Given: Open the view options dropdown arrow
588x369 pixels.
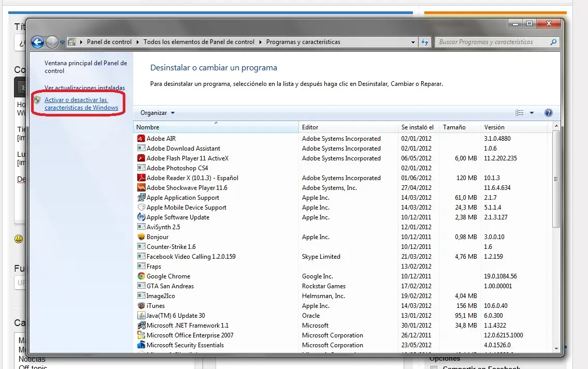Looking at the screenshot, I should pyautogui.click(x=532, y=113).
